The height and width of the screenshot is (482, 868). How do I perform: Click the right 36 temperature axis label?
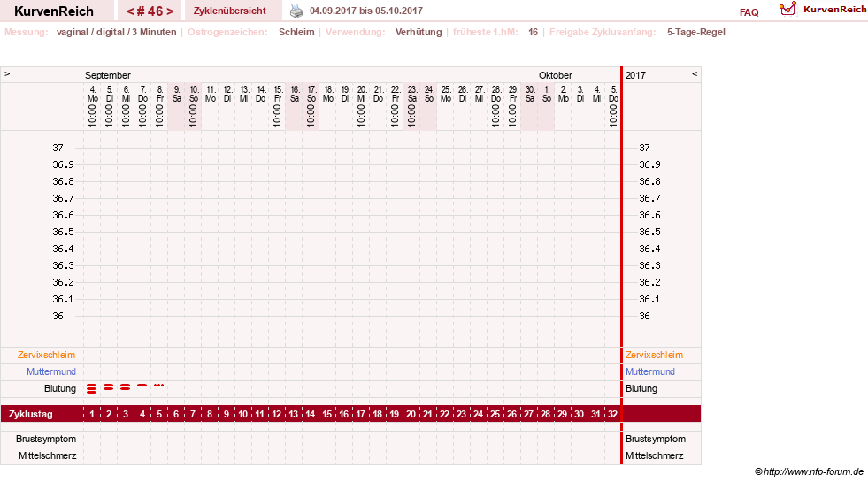(644, 316)
